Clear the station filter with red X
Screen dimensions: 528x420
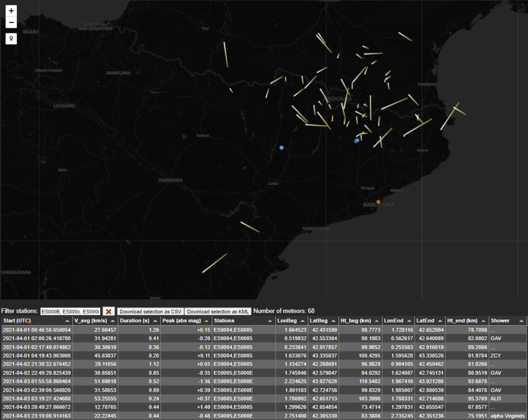tap(109, 311)
